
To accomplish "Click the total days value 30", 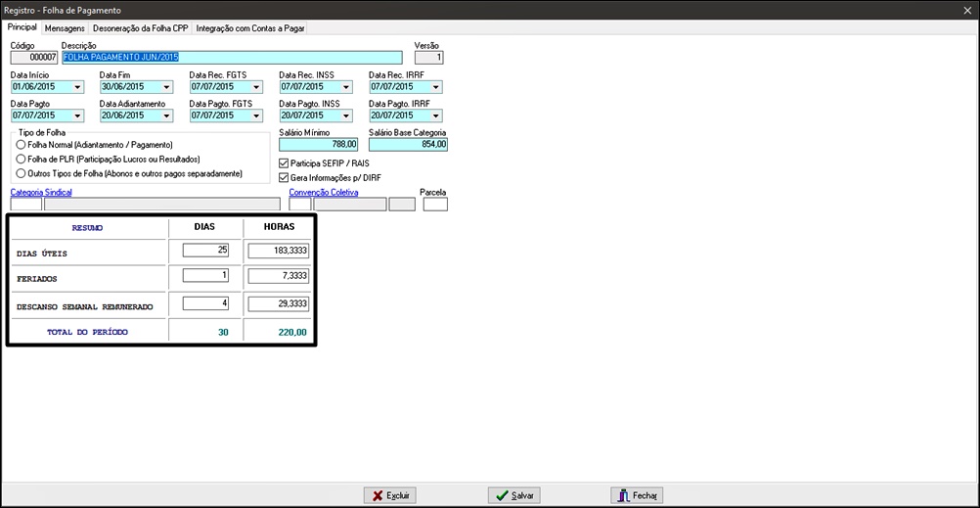I will click(223, 333).
